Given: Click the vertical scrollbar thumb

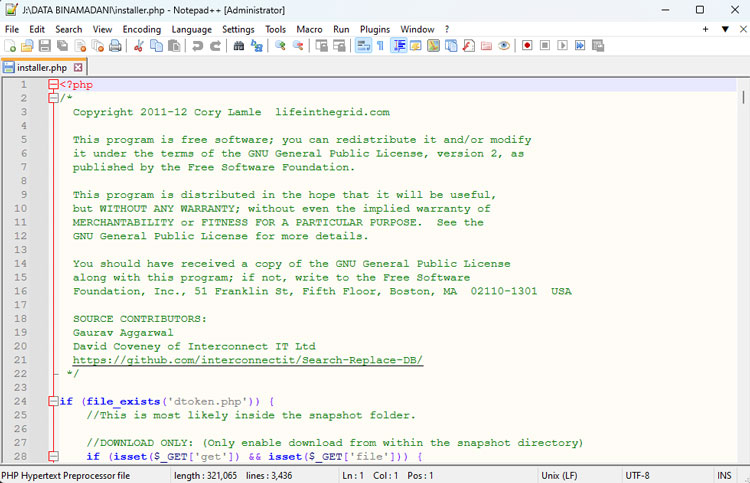Looking at the screenshot, I should click(743, 97).
